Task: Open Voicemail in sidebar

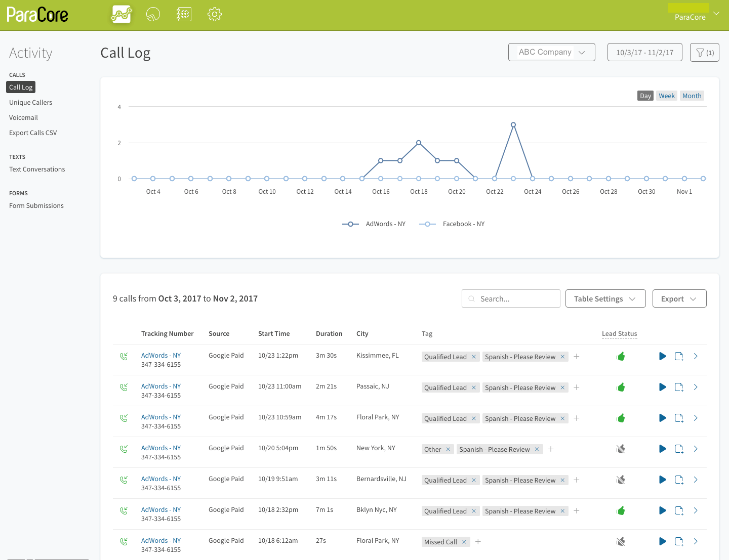Action: pos(23,117)
